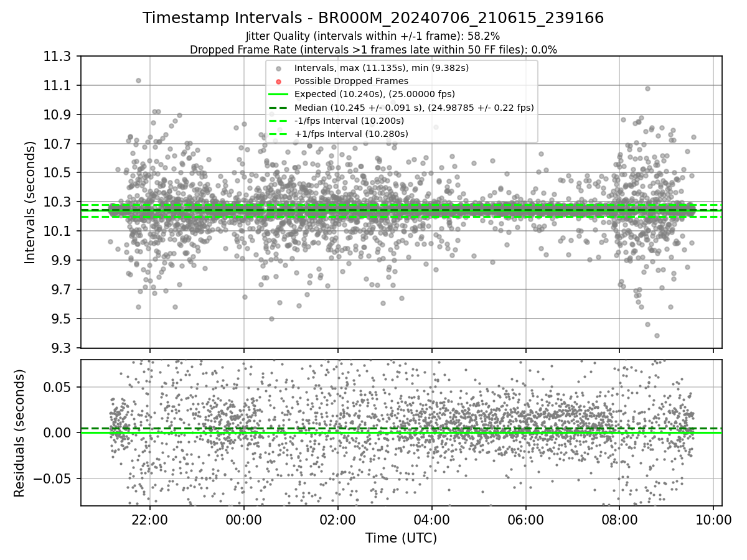Screen dimensions: 747x560
Task: Click the red dot marker beside 'Possible Dropped Frames'
Action: pos(279,82)
